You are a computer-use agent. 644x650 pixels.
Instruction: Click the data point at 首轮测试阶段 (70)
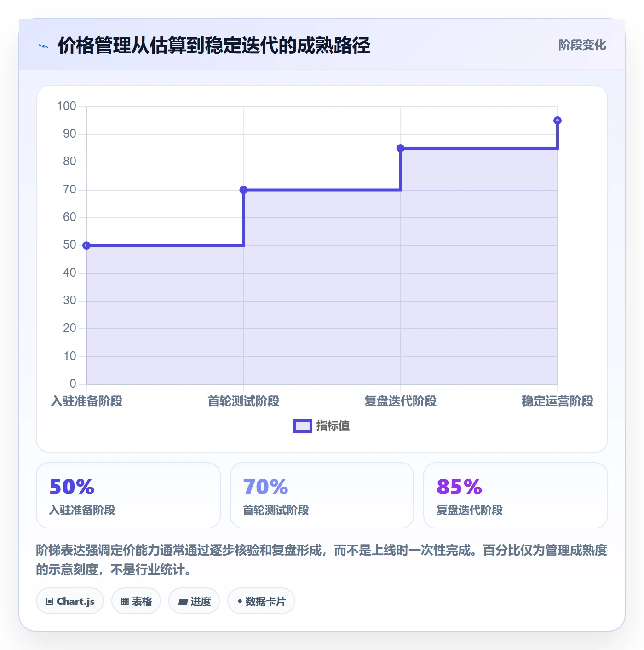coord(243,190)
